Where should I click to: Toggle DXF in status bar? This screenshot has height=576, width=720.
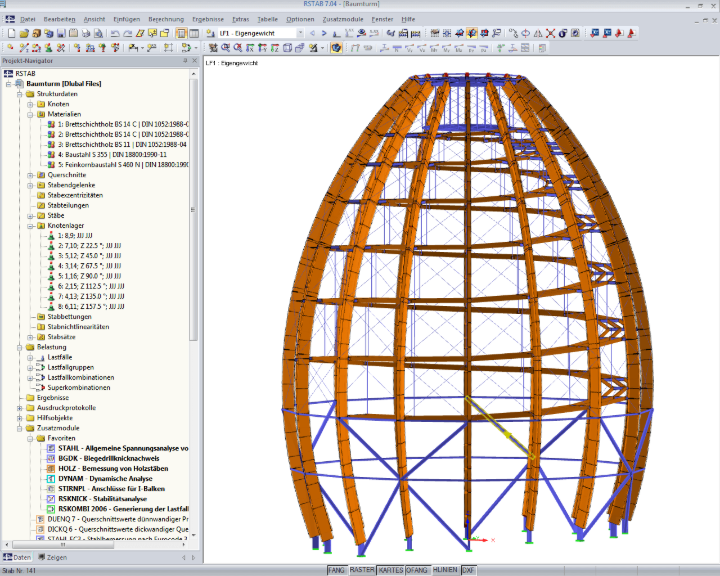point(468,570)
